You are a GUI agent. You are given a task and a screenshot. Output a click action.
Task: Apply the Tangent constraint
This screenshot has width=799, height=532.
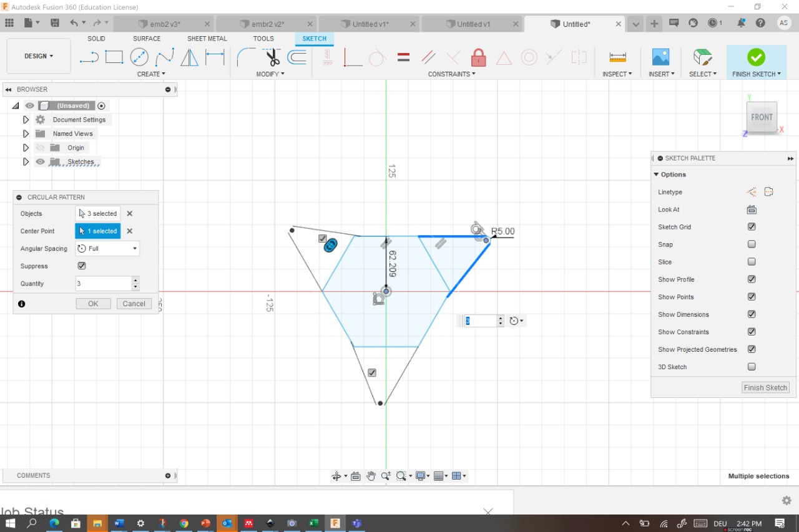377,58
